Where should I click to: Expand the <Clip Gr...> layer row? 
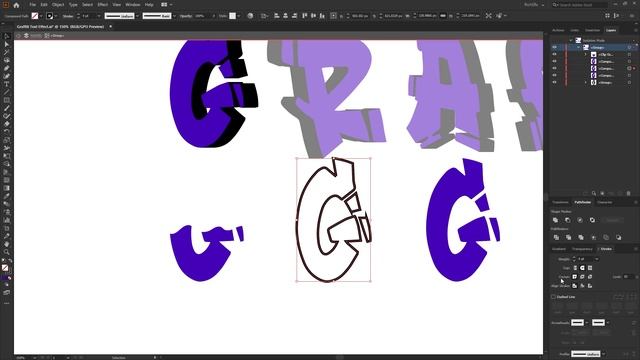585,54
